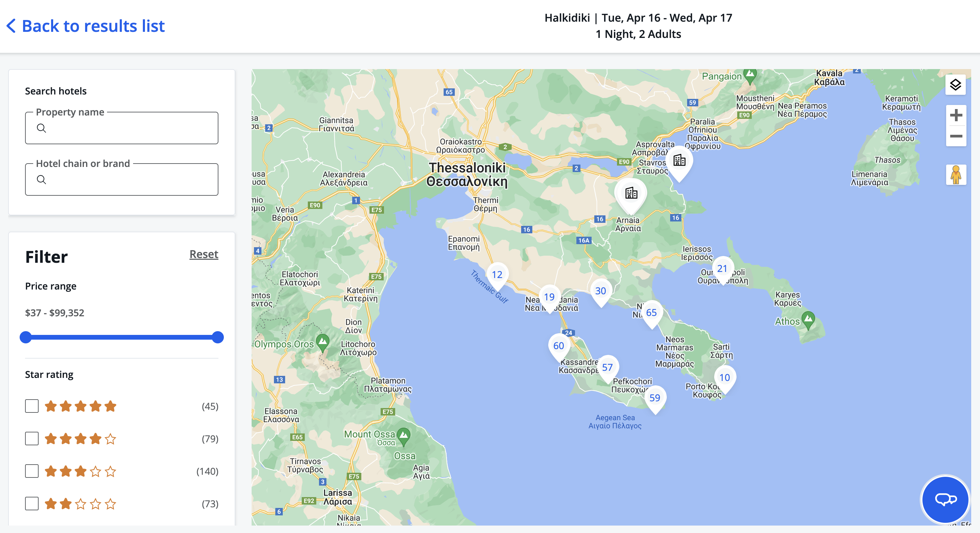The width and height of the screenshot is (980, 533).
Task: Click the minimum price slider handle
Action: coord(25,337)
